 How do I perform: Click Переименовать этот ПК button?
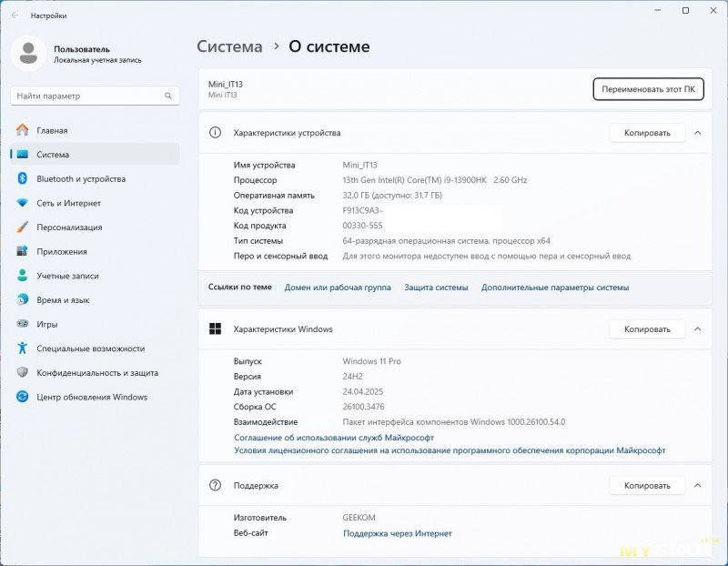point(648,89)
